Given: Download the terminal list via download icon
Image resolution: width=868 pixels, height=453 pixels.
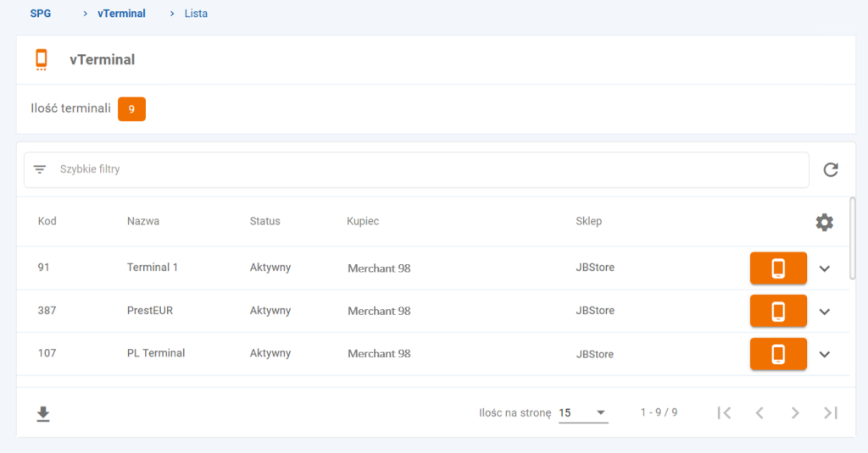Looking at the screenshot, I should tap(43, 413).
